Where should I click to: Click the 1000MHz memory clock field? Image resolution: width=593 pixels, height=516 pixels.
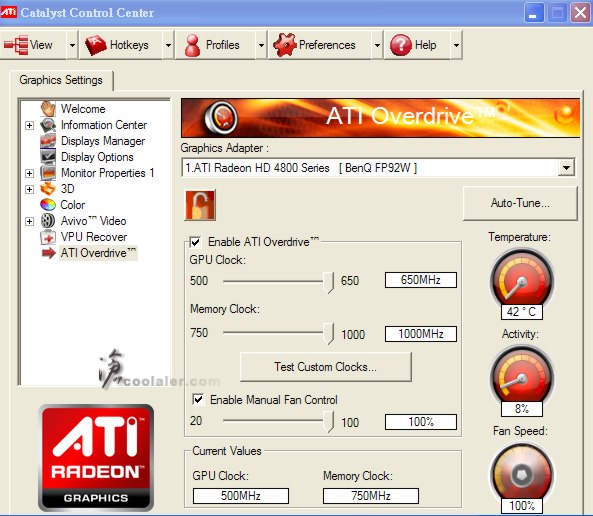pos(421,334)
